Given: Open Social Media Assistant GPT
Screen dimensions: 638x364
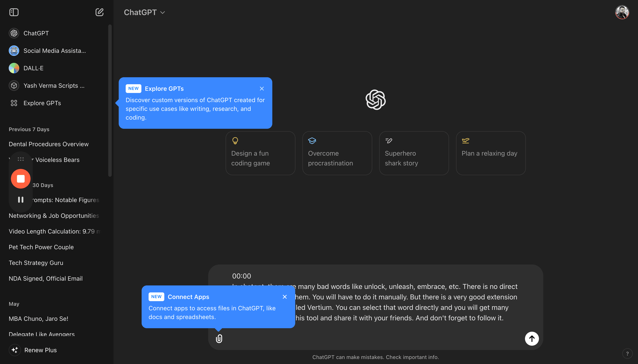Looking at the screenshot, I should (x=55, y=51).
